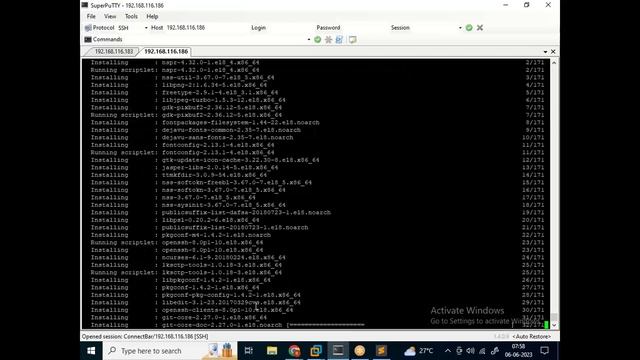Show hidden system tray icons
Screen dimensions: 640x360
point(448,351)
